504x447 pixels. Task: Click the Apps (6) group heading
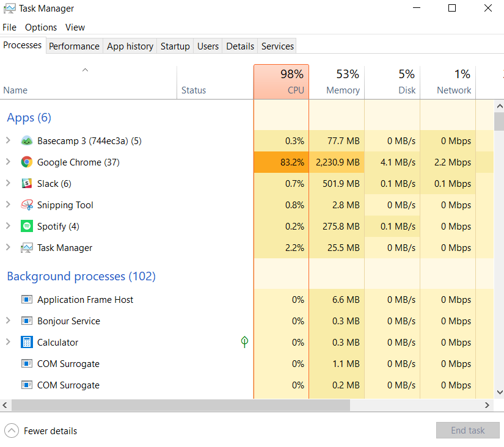pos(29,118)
